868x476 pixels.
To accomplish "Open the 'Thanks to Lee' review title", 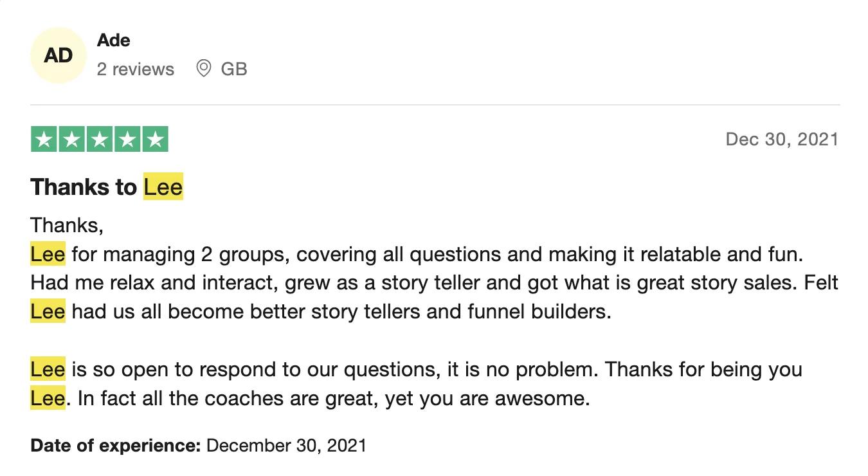I will pyautogui.click(x=107, y=187).
